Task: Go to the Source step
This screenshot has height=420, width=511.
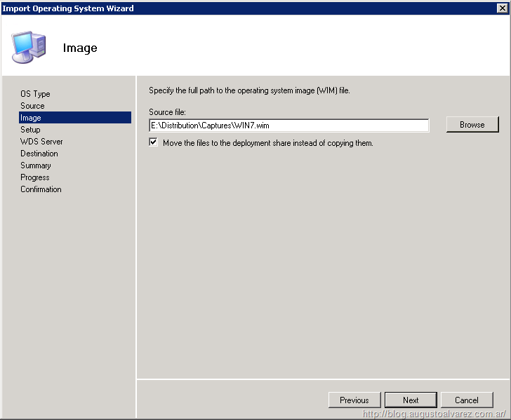Action: click(32, 106)
